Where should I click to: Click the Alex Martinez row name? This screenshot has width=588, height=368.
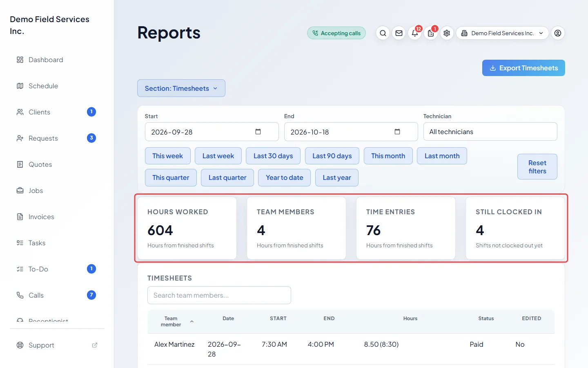pos(174,344)
